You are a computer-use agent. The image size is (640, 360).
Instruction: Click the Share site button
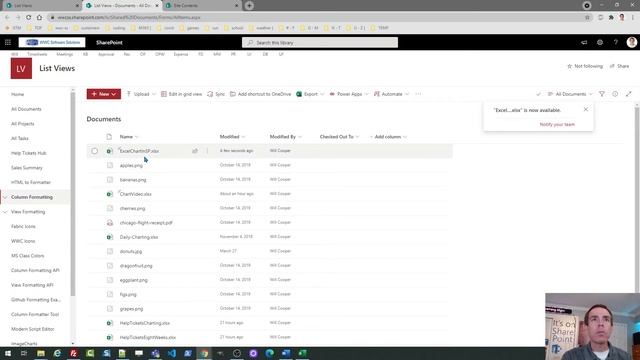(x=619, y=66)
